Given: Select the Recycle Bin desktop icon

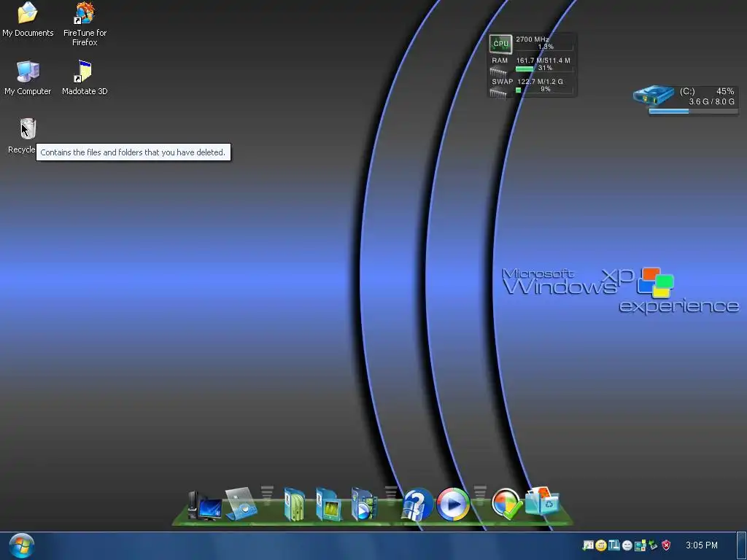Looking at the screenshot, I should point(27,136).
